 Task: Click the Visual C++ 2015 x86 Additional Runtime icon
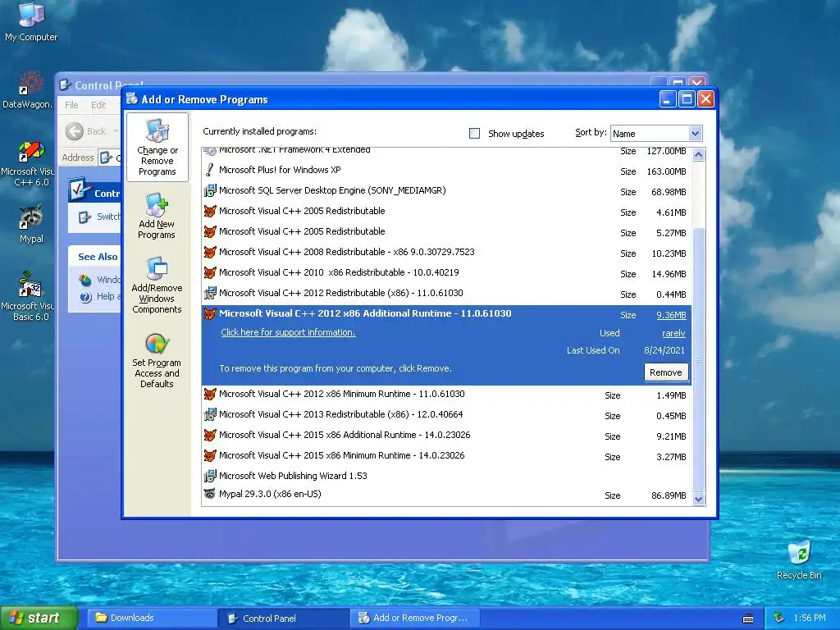[x=210, y=435]
